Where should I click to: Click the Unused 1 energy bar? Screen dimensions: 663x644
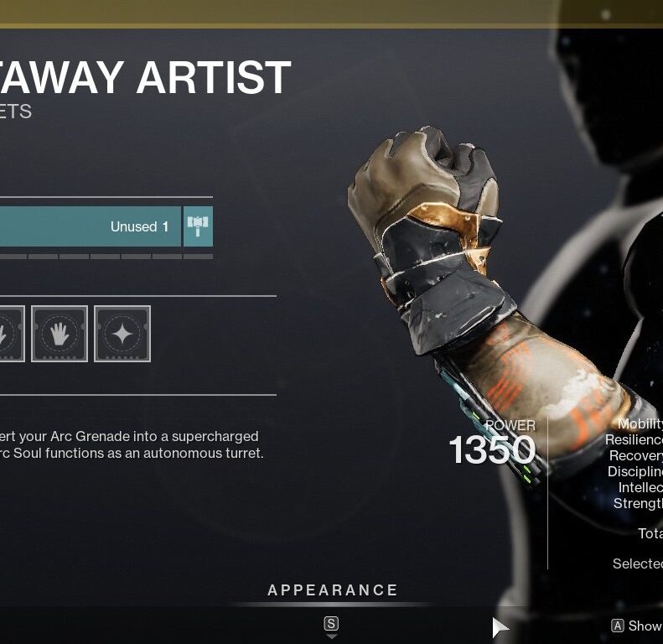click(x=91, y=226)
